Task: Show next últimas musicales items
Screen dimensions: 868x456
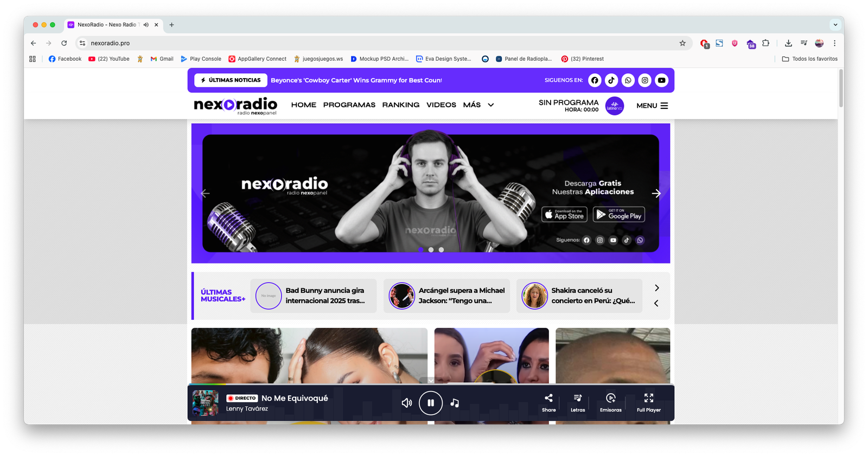Action: (x=656, y=288)
